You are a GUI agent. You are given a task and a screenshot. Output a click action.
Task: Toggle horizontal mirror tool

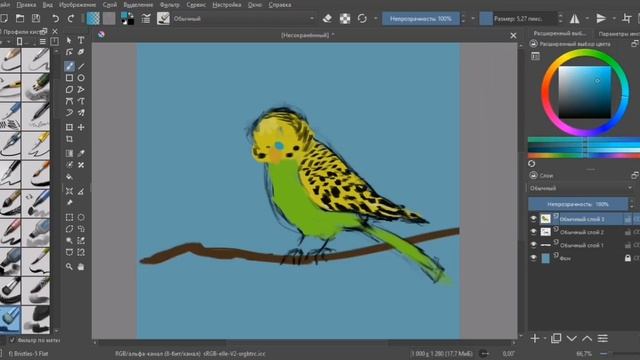(x=575, y=18)
